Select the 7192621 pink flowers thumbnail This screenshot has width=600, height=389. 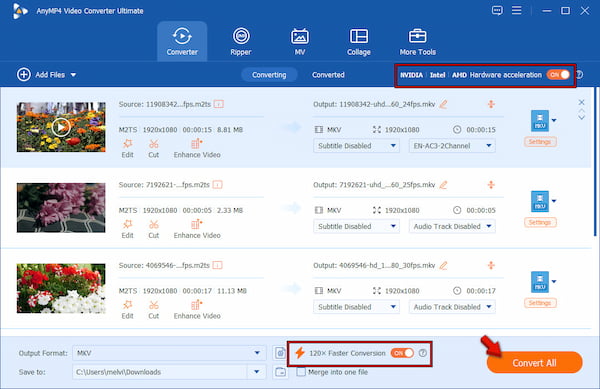click(61, 208)
